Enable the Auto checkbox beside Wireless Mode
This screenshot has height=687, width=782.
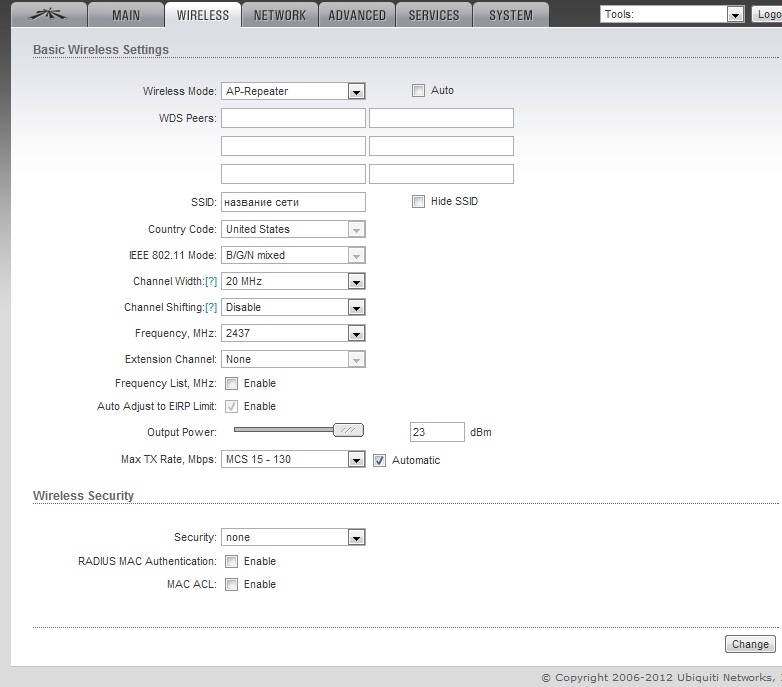coord(419,91)
